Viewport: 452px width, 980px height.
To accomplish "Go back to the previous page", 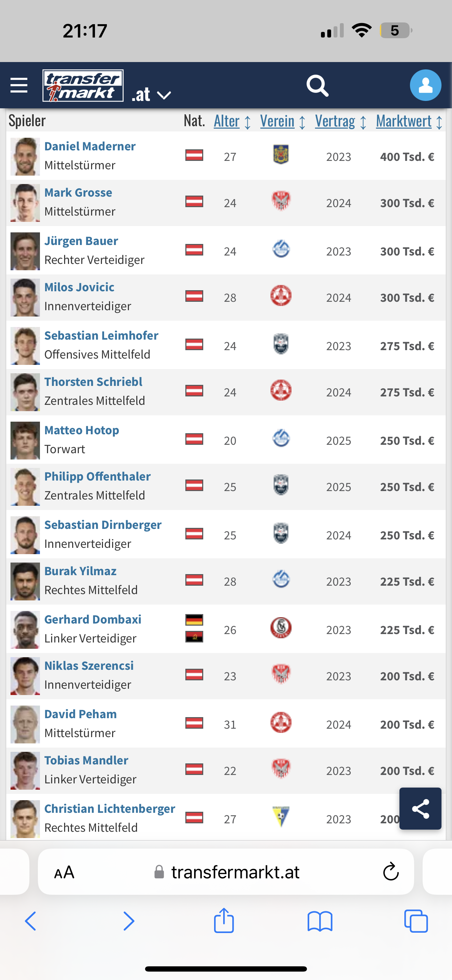I will [31, 921].
